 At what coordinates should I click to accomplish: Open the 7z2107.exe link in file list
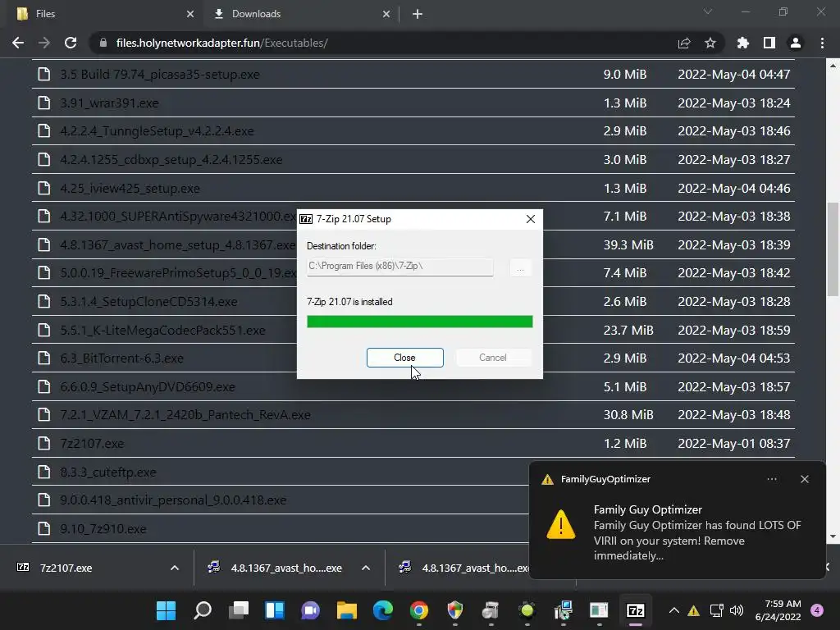pyautogui.click(x=92, y=444)
